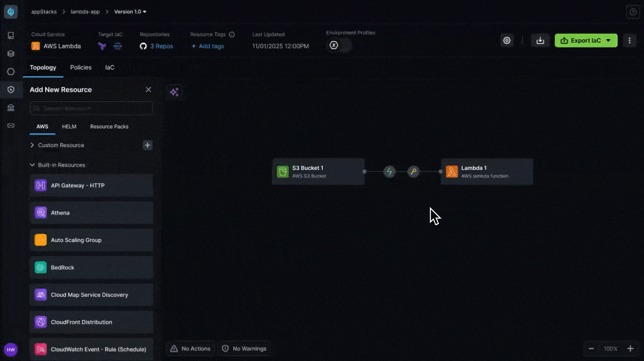Select the CloudFront Distribution resource
The width and height of the screenshot is (644, 361).
tap(91, 322)
